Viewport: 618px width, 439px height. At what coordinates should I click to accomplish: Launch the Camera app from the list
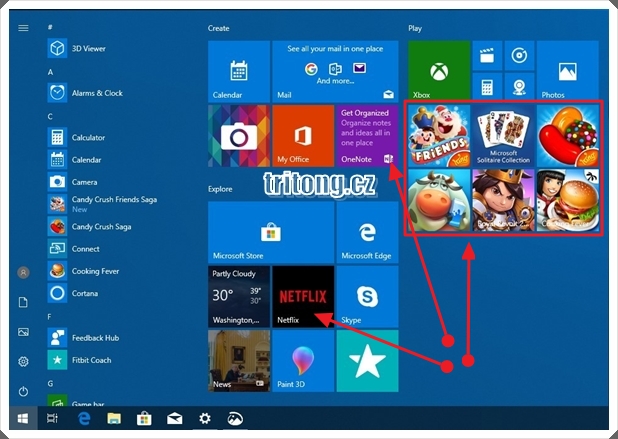coord(102,182)
